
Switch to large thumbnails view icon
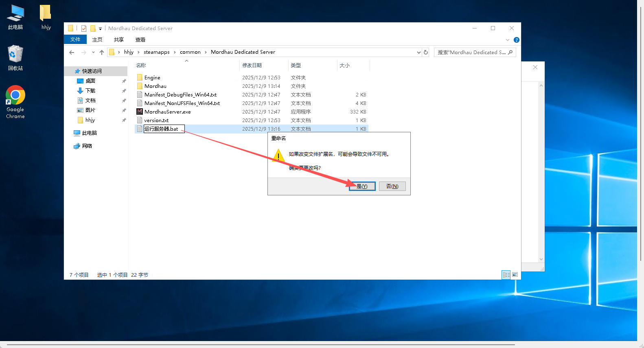515,275
